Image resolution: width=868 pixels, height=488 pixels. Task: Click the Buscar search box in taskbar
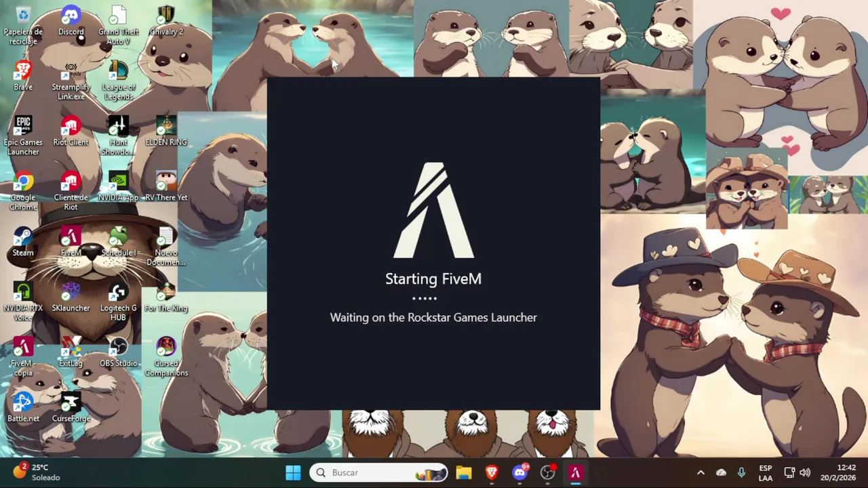click(379, 472)
